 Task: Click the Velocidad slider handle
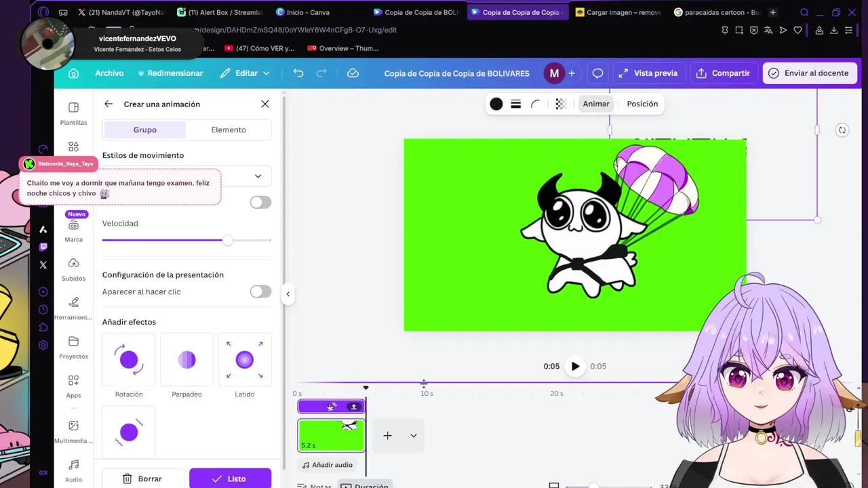pos(228,240)
